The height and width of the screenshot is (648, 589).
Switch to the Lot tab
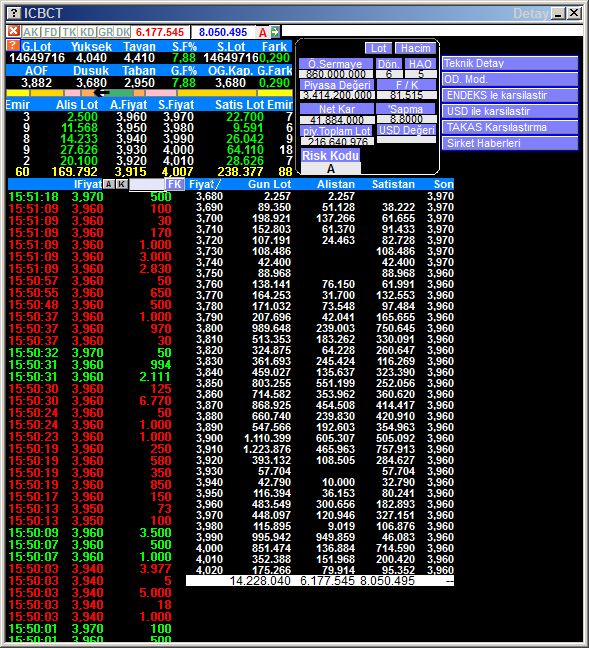378,48
